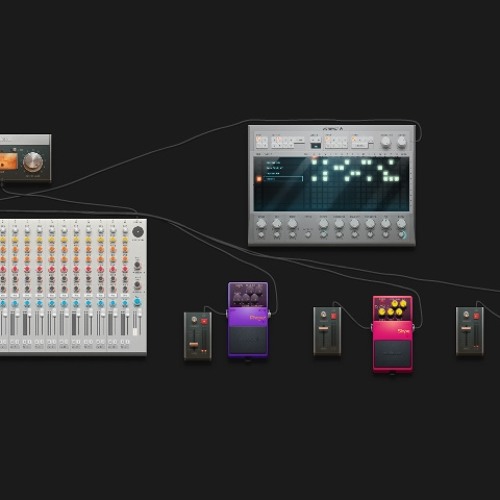Click the top-left yellow knob on pink pedal
500x500 pixels.
pyautogui.click(x=395, y=304)
